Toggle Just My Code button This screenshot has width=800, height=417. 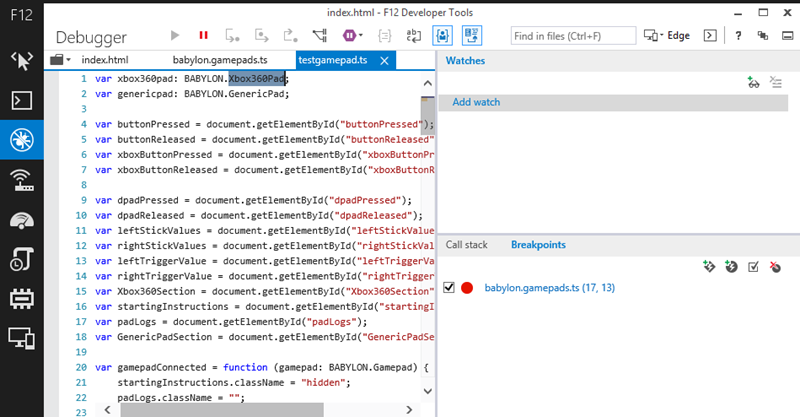(x=442, y=36)
